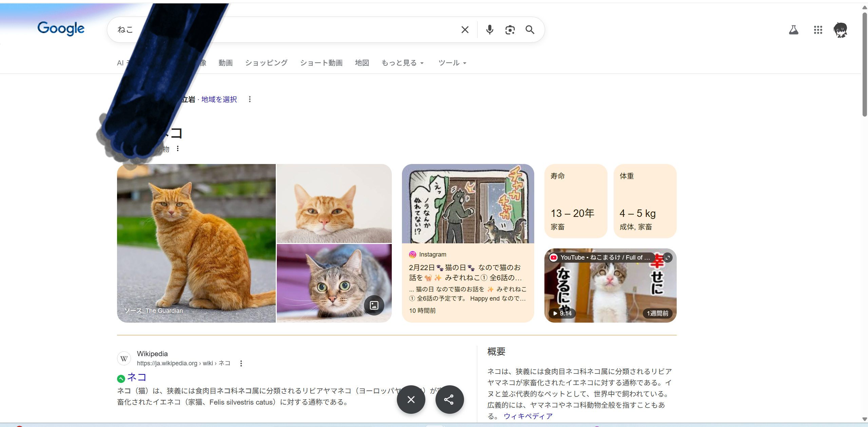Open Wikipedia result three-dot options

241,363
